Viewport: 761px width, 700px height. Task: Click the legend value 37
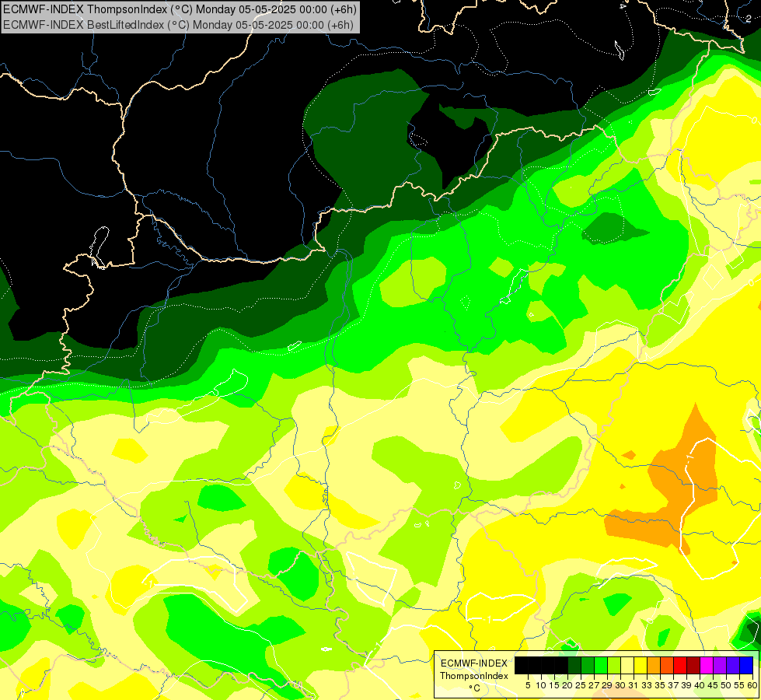[674, 685]
